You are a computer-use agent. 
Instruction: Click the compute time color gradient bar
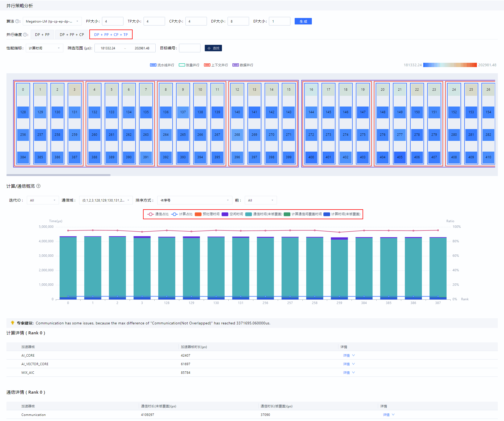pos(450,65)
